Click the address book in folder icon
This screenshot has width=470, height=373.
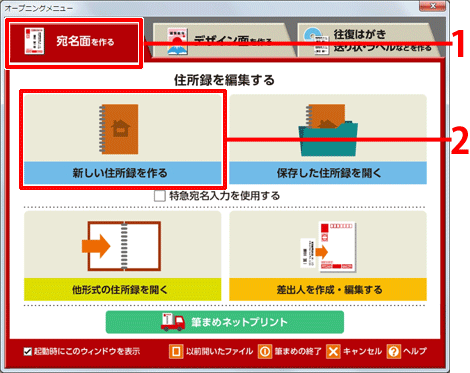tap(328, 130)
